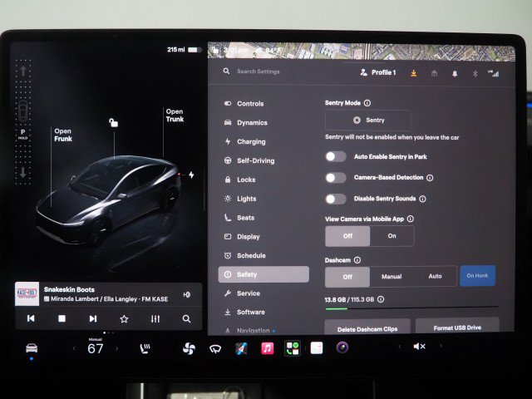This screenshot has height=399, width=532.
Task: Tap the unlock padlock icon above car
Action: [113, 122]
